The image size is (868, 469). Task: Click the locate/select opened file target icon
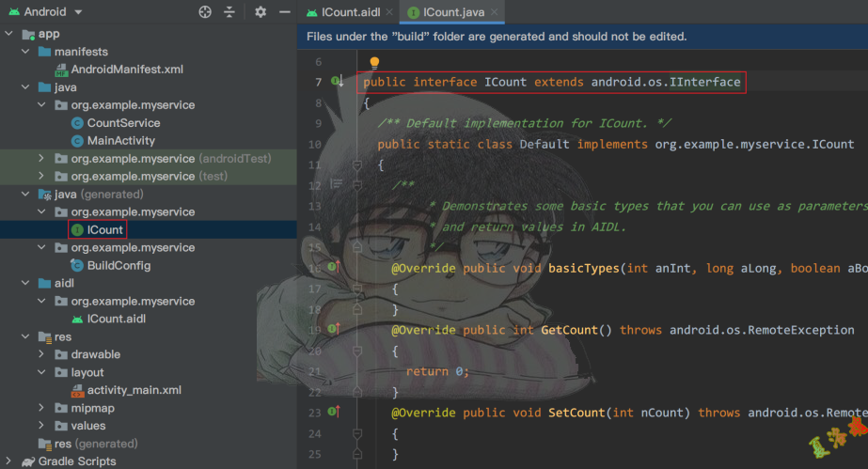point(205,12)
